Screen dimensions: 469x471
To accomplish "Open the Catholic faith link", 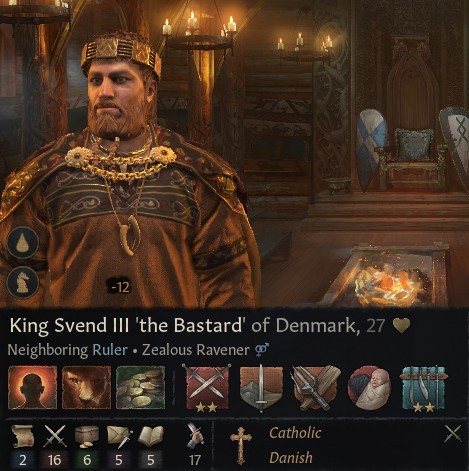I will 295,433.
